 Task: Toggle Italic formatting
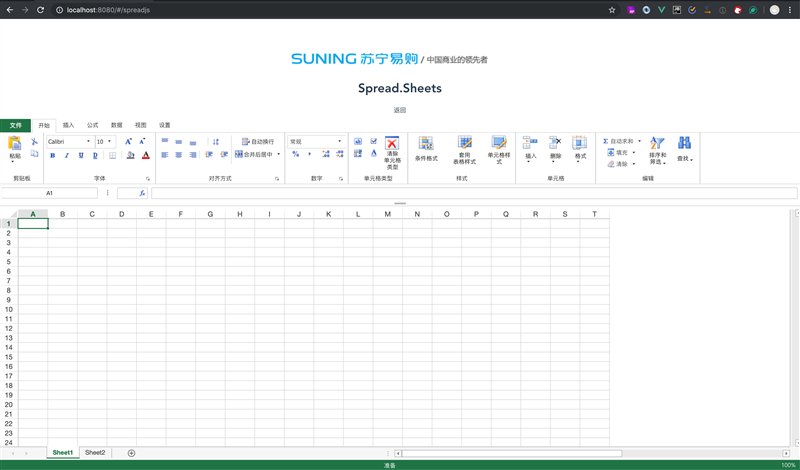click(67, 155)
